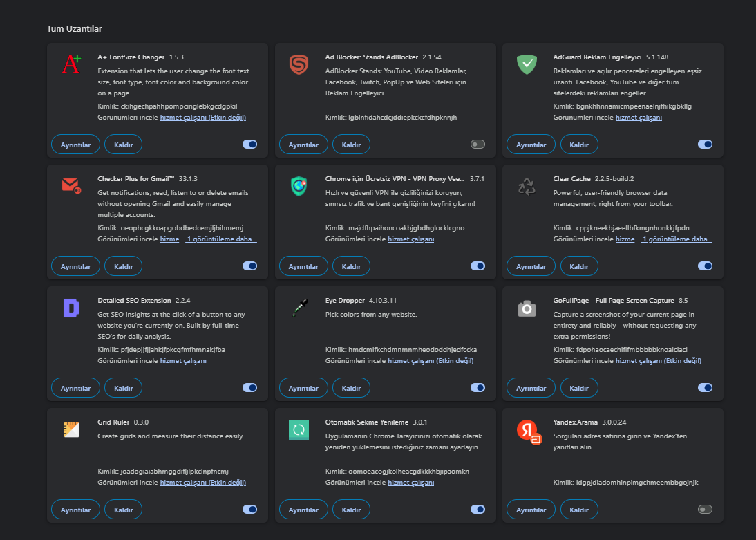
Task: Click Kaldır for Otomatik Sekme Yenileme
Action: 351,509
